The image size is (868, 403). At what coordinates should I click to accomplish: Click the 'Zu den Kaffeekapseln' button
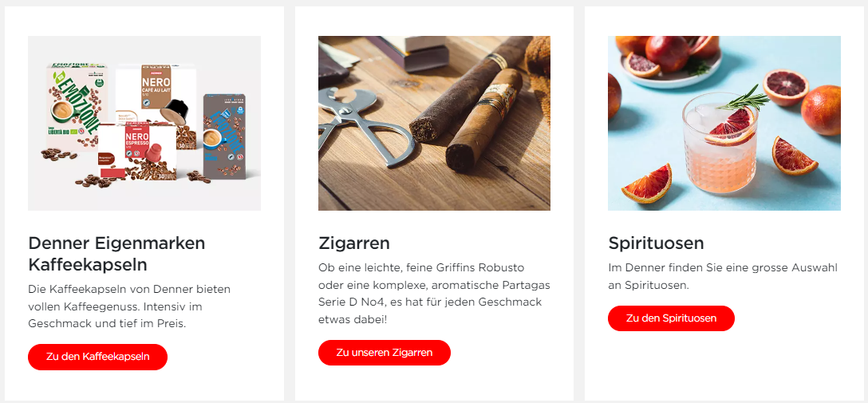[97, 357]
